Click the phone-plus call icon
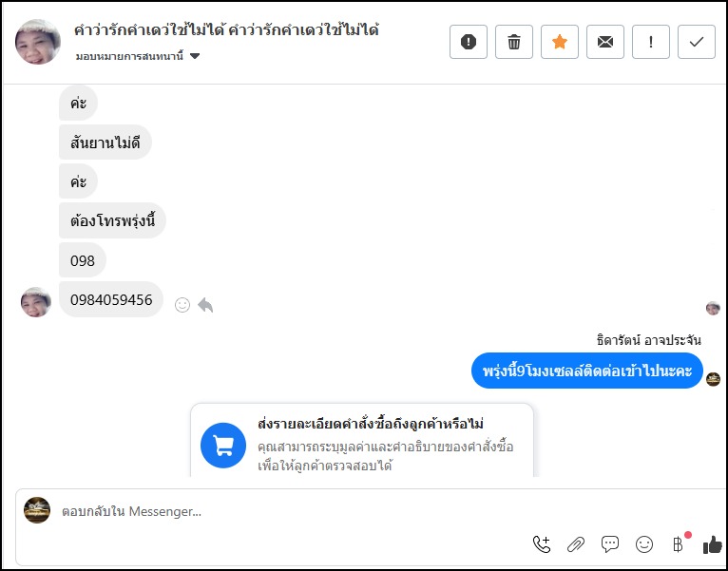The height and width of the screenshot is (571, 728). point(542,544)
